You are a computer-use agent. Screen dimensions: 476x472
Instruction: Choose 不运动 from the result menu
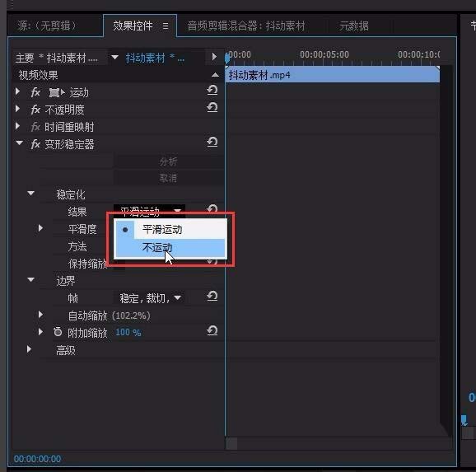coord(170,248)
